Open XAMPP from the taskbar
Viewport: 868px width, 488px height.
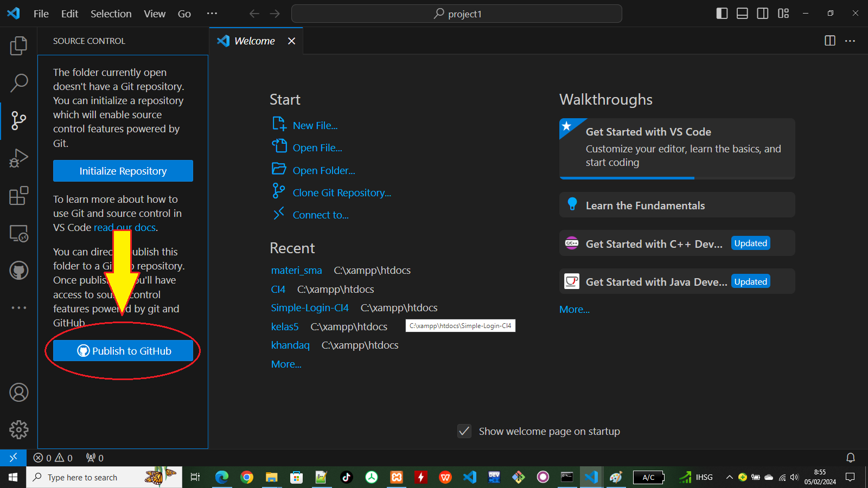[x=397, y=477]
